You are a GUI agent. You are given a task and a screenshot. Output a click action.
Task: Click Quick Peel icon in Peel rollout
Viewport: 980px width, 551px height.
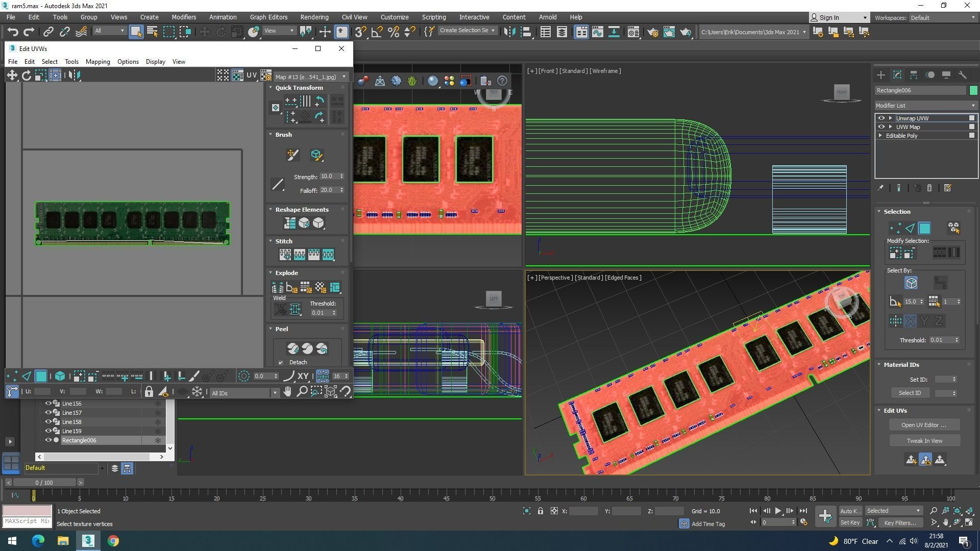tap(293, 348)
